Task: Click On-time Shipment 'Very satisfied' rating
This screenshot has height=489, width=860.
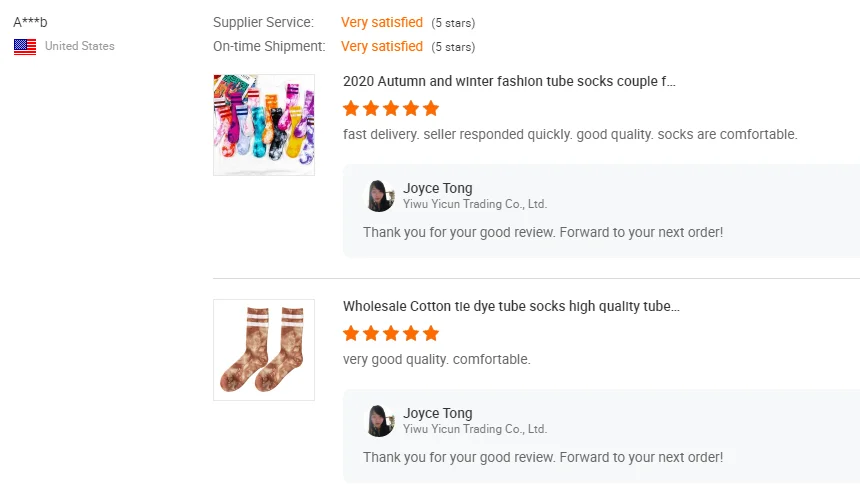Action: tap(382, 46)
